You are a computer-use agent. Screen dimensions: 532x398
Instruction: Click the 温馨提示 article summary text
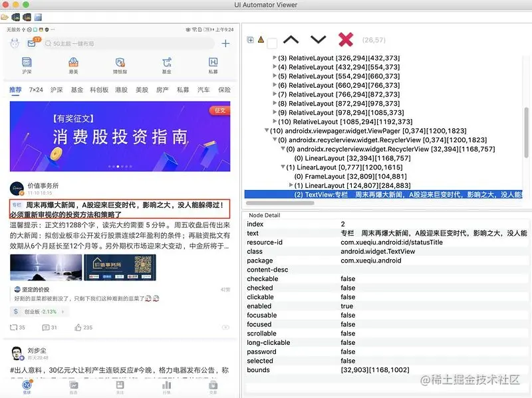[120, 236]
